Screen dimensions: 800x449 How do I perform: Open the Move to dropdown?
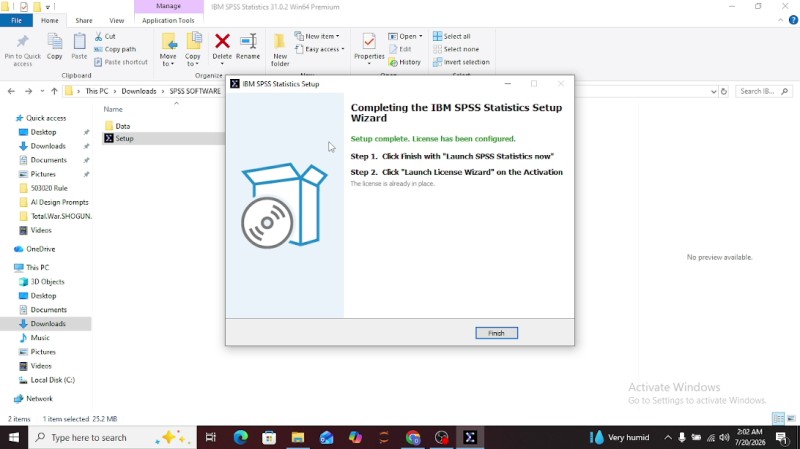click(168, 50)
